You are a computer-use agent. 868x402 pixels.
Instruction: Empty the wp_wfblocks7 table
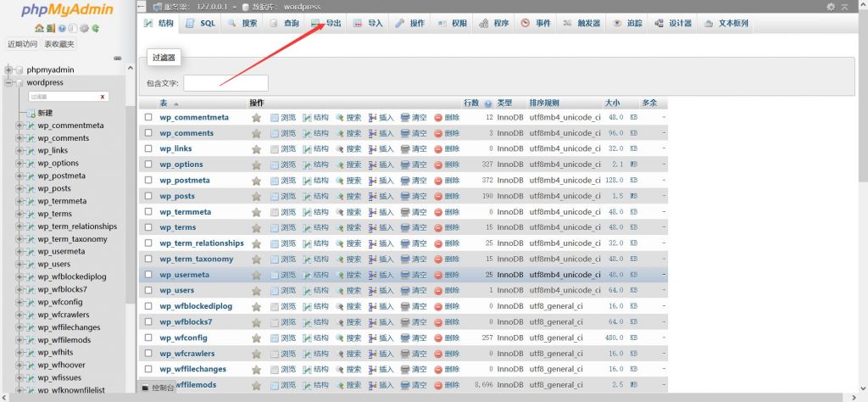(414, 322)
